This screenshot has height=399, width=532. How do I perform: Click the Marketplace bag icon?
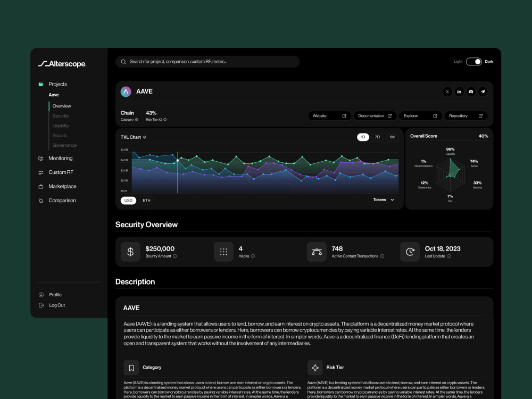41,187
